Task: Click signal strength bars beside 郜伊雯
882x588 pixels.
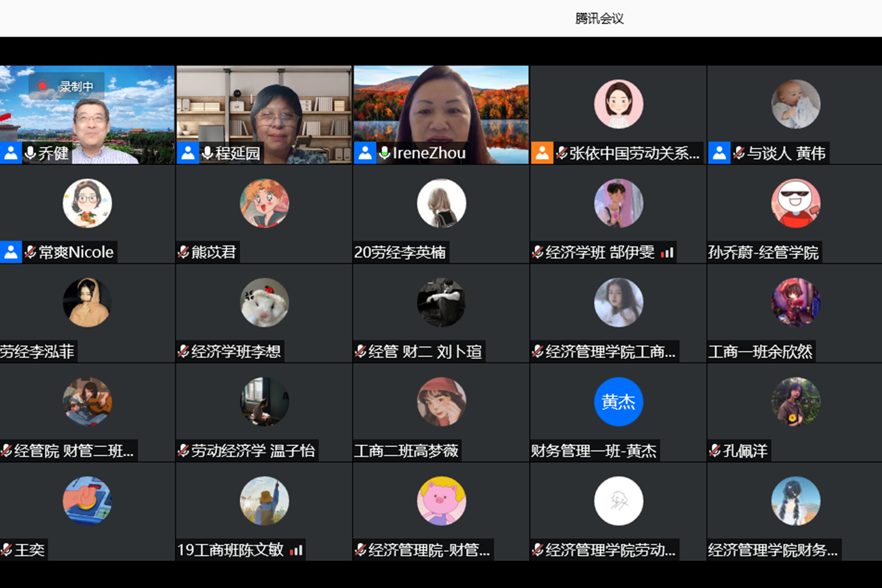Action: coord(667,253)
